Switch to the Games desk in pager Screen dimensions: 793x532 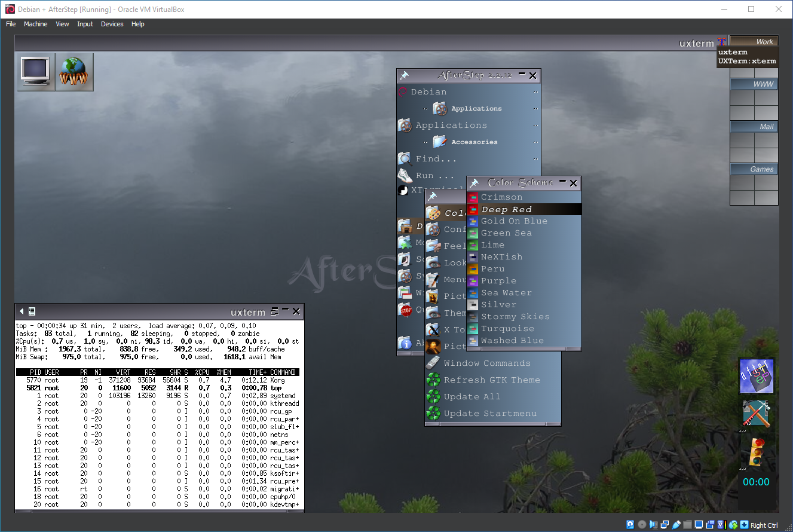pos(754,169)
